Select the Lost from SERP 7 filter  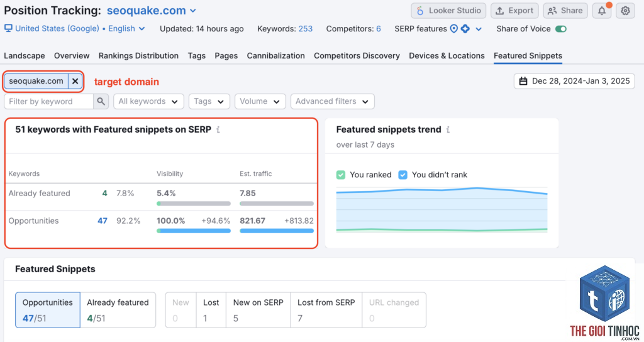click(x=326, y=310)
